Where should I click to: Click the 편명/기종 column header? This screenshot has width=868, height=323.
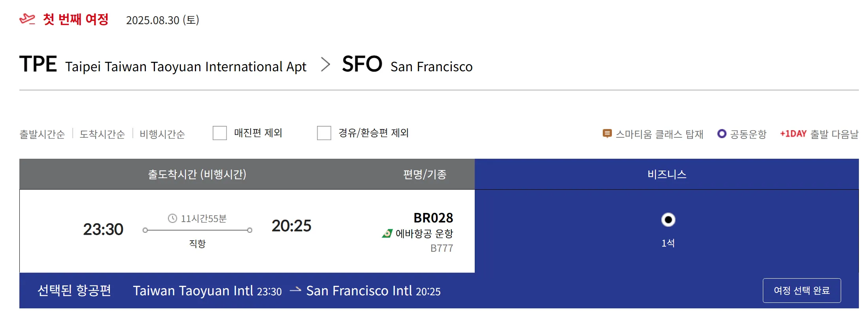click(425, 174)
